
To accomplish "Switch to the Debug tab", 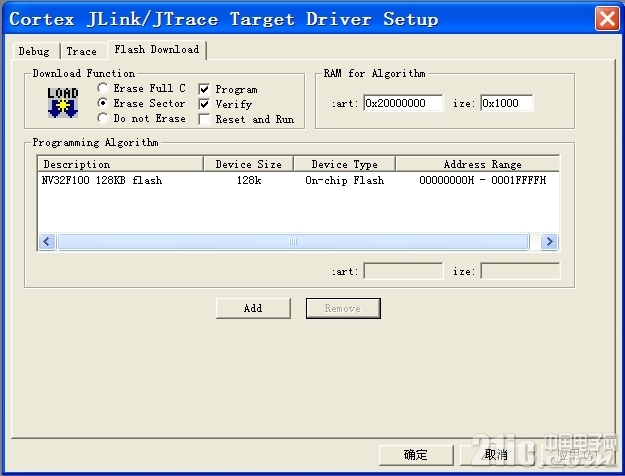I will tap(34, 51).
